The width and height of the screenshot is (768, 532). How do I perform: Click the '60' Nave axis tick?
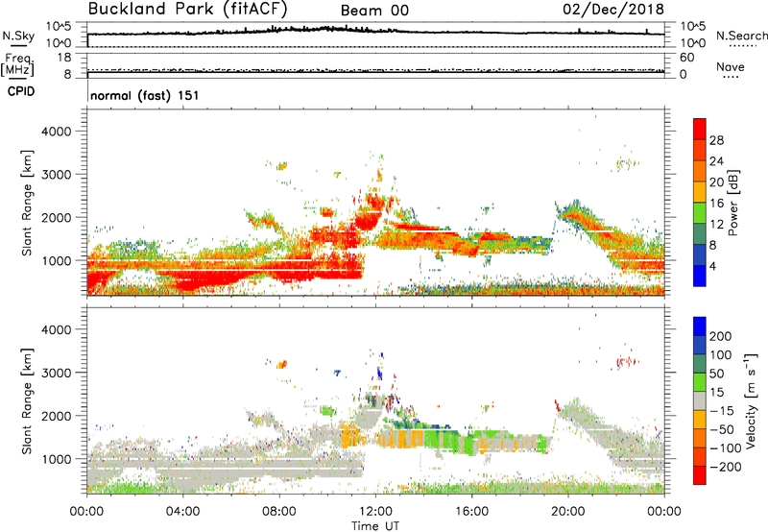pos(686,58)
